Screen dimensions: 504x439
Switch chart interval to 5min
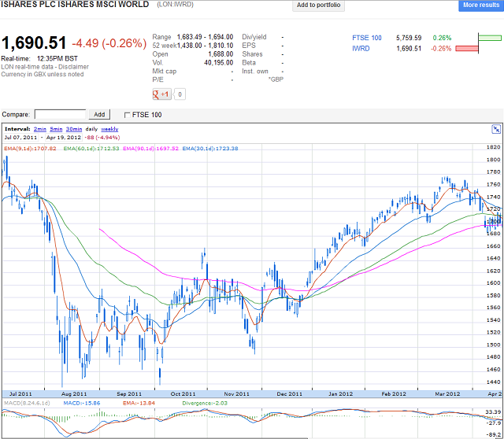(x=56, y=129)
